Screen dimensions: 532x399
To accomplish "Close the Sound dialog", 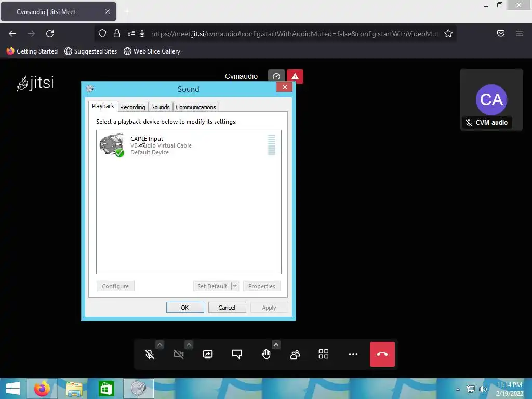I will tap(284, 87).
